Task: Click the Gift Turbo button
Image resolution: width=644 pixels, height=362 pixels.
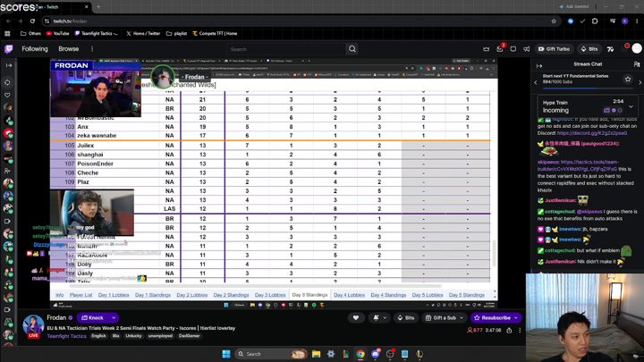Action: point(554,49)
